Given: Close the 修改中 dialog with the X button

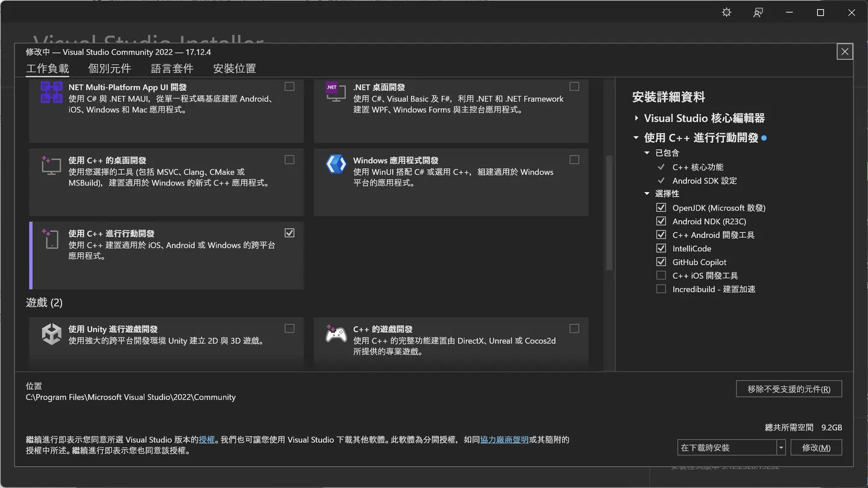Looking at the screenshot, I should [x=845, y=52].
